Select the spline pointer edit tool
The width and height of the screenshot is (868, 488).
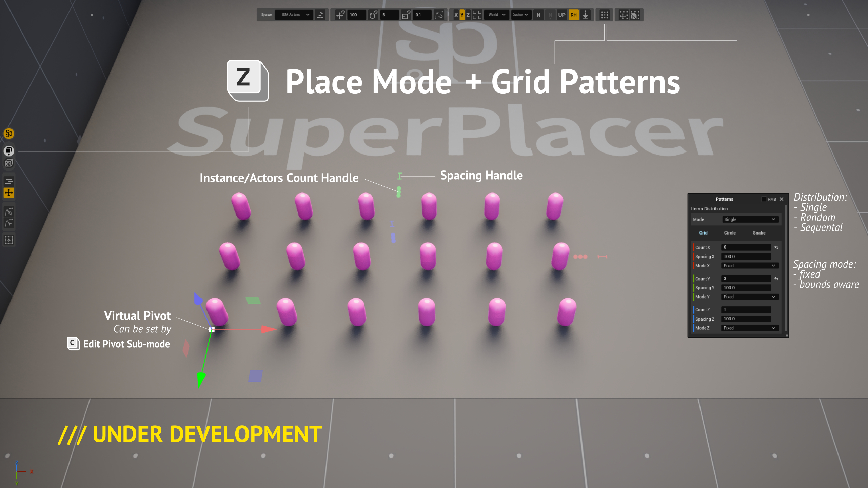click(x=9, y=223)
